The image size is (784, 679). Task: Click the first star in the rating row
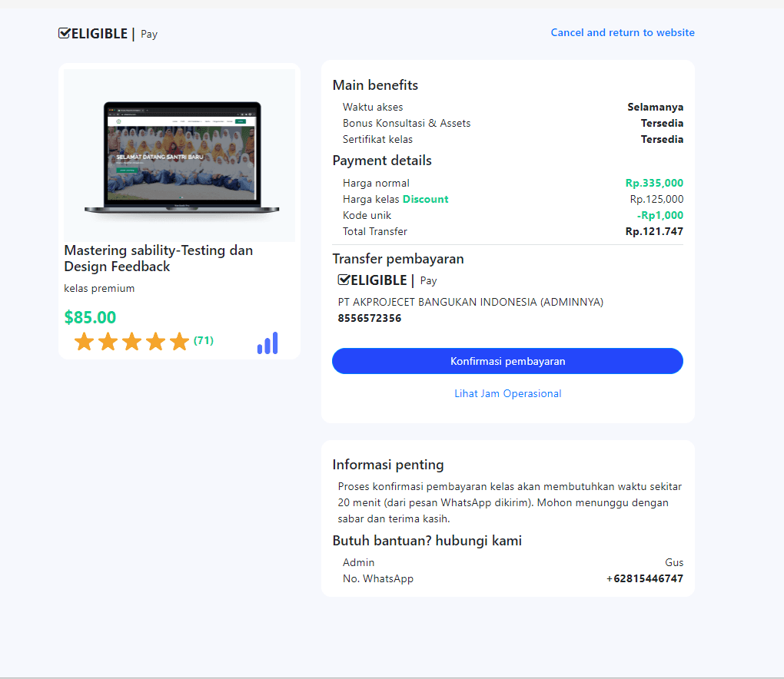pyautogui.click(x=85, y=341)
